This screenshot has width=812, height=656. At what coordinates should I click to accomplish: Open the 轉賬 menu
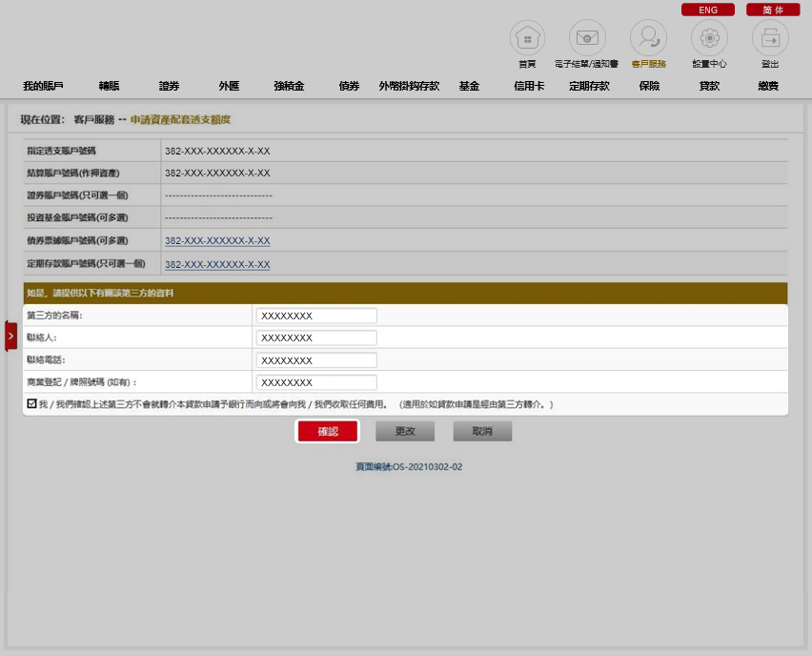109,86
